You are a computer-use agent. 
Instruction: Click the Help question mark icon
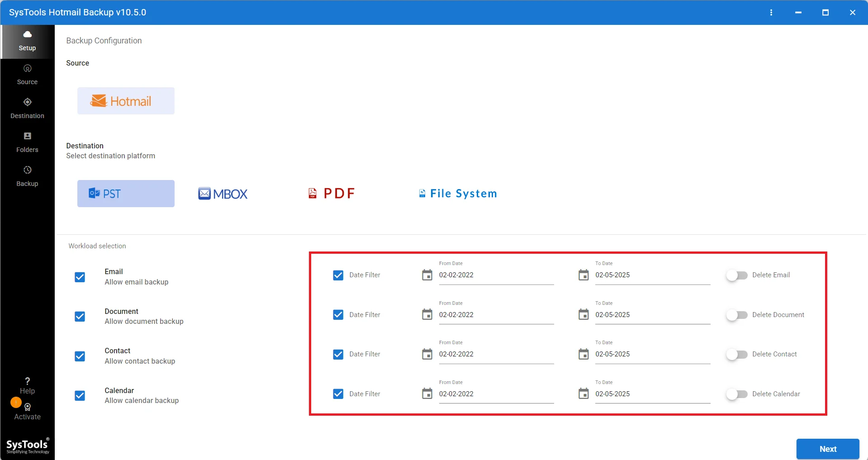pos(27,381)
